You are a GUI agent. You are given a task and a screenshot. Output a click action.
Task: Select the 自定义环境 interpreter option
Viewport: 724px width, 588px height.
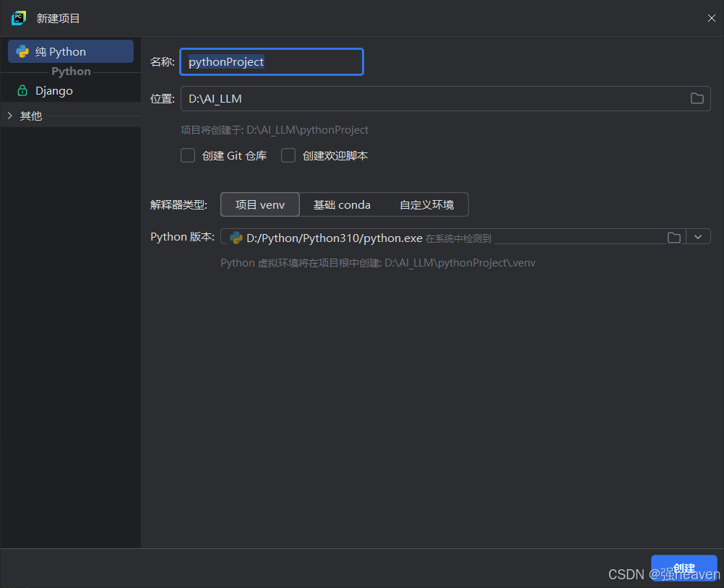pyautogui.click(x=428, y=204)
